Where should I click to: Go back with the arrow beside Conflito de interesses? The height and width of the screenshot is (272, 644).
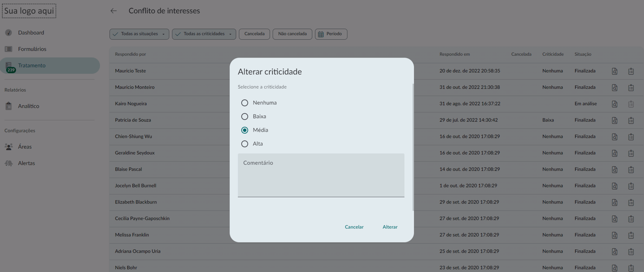click(x=114, y=10)
